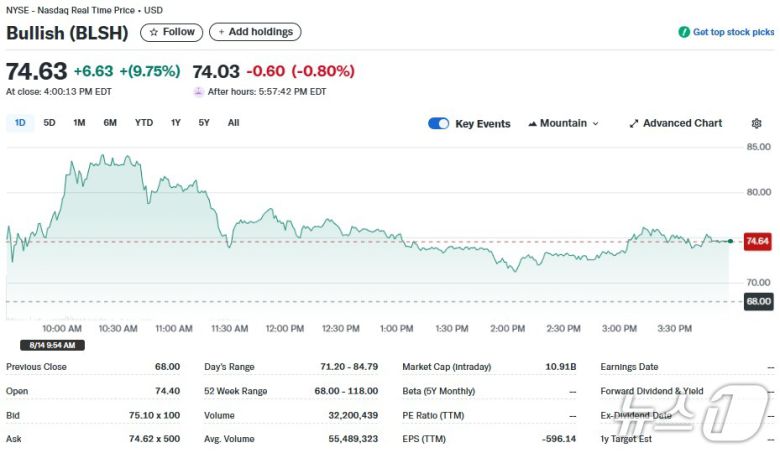
Task: Click the Mountain chart type icon
Action: 532,124
